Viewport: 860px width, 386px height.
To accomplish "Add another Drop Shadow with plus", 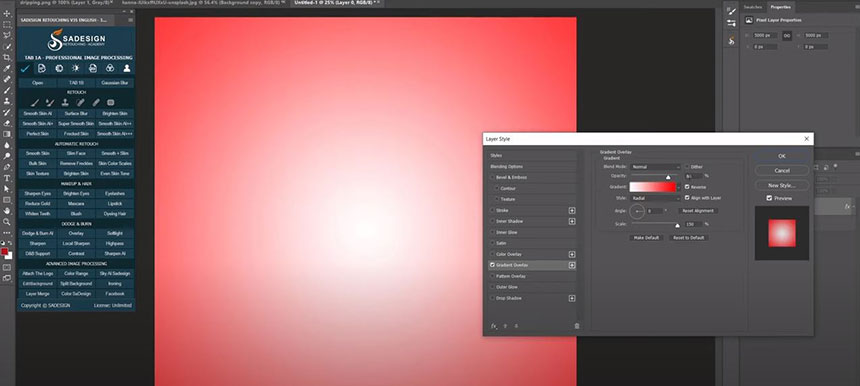I will click(x=572, y=298).
